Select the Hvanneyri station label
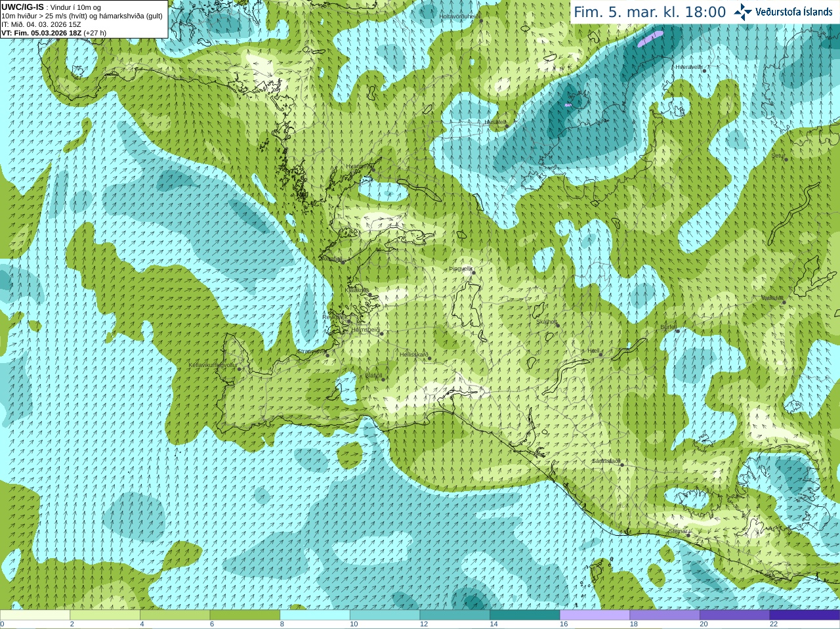The image size is (840, 629). (x=358, y=166)
